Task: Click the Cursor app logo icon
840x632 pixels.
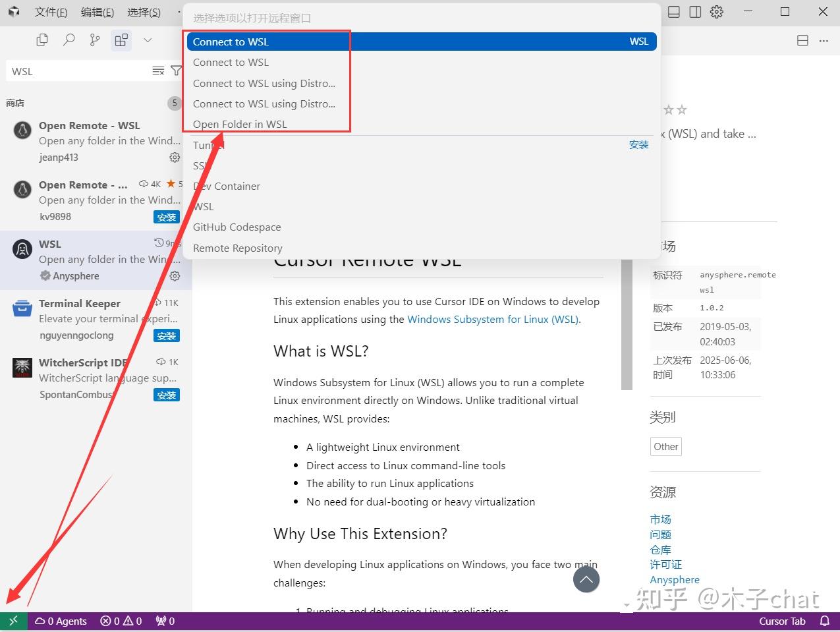Action: [13, 11]
